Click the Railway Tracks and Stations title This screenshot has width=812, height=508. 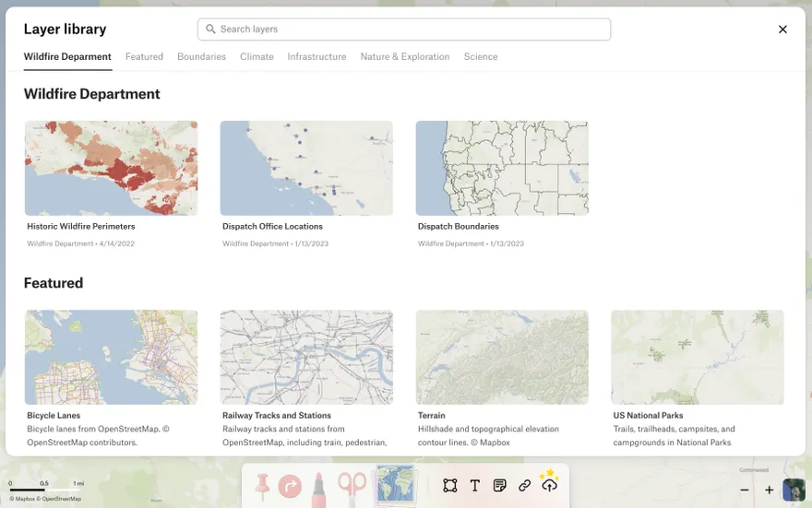(x=277, y=416)
